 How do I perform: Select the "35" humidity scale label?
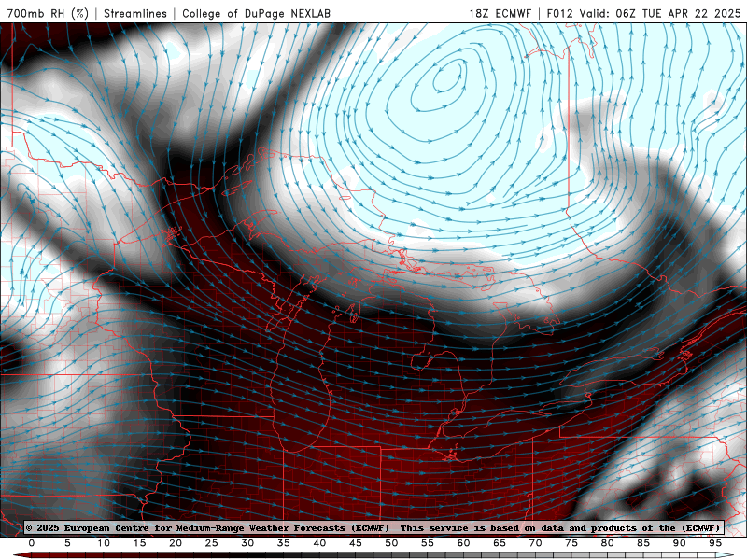pyautogui.click(x=284, y=543)
